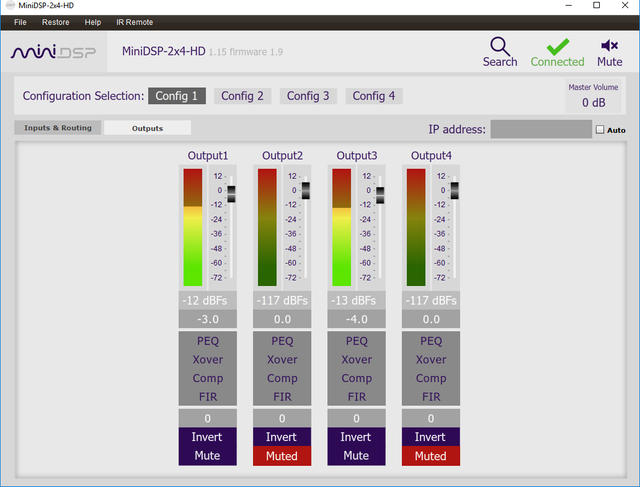Click the Output3 gain fader handle
The height and width of the screenshot is (487, 640).
click(380, 195)
